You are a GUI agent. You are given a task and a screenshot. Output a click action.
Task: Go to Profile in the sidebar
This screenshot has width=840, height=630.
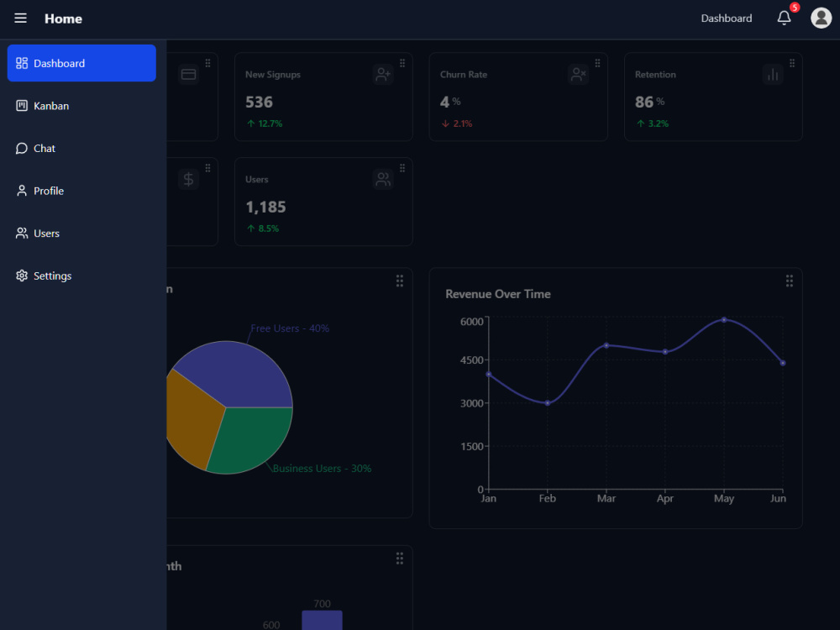81,191
